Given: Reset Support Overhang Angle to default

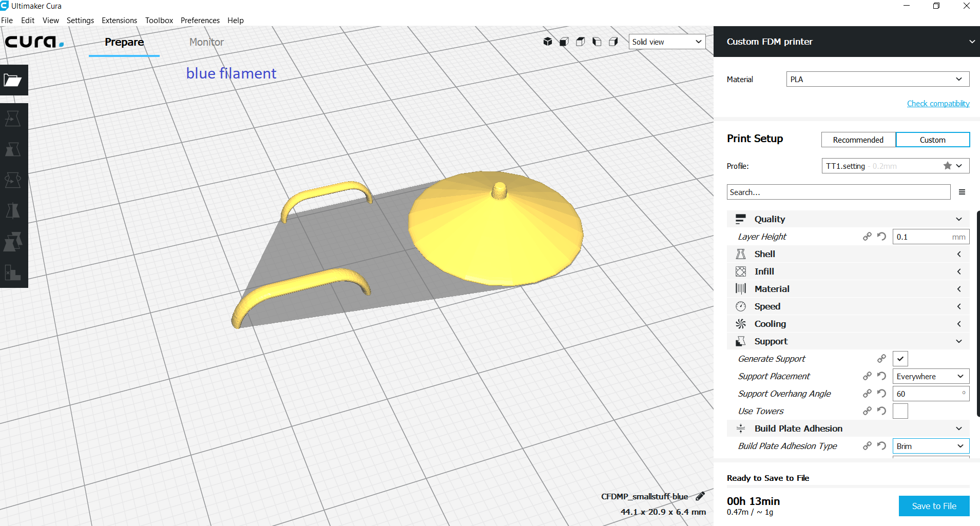Looking at the screenshot, I should point(881,394).
